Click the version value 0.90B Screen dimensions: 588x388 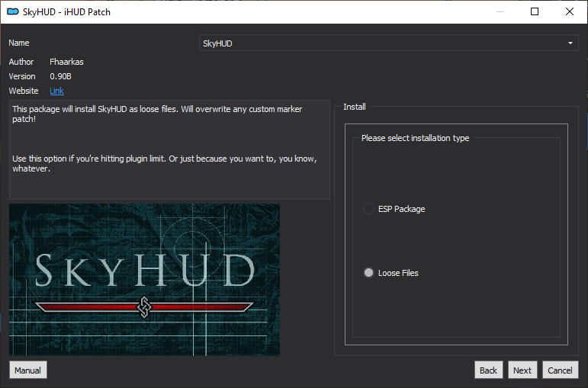[61, 76]
